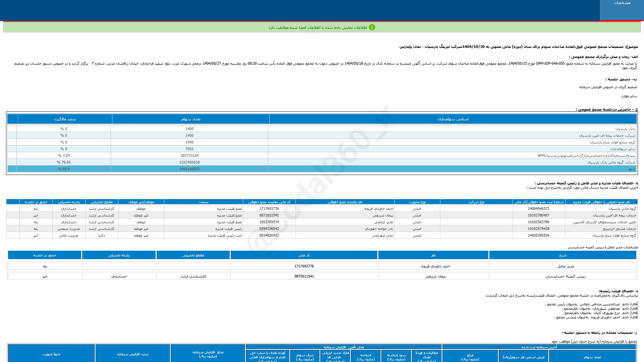The width and height of the screenshot is (644, 362).
Task: Click the green info icon in notification bar
Action: [372, 27]
